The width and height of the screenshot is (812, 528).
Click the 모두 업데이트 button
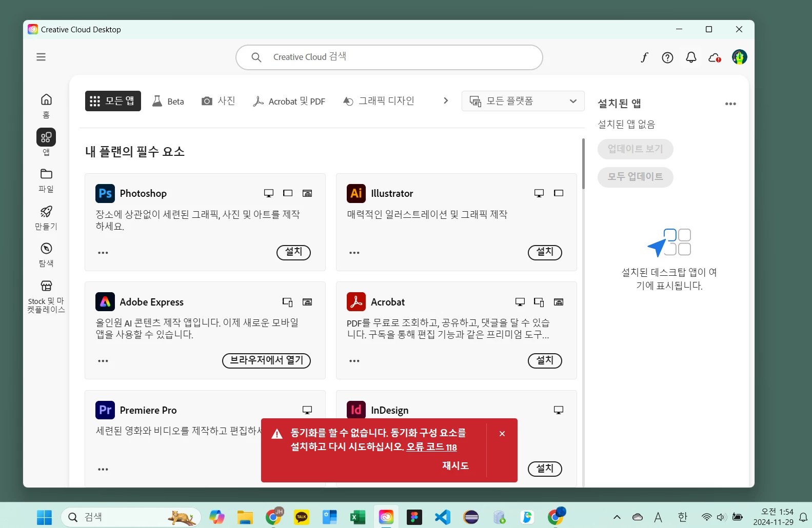point(635,177)
